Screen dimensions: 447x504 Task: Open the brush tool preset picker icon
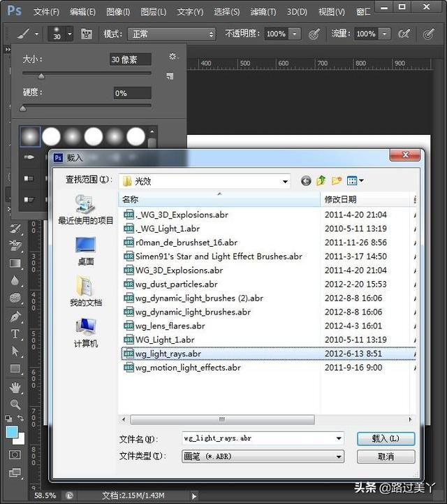tap(24, 34)
